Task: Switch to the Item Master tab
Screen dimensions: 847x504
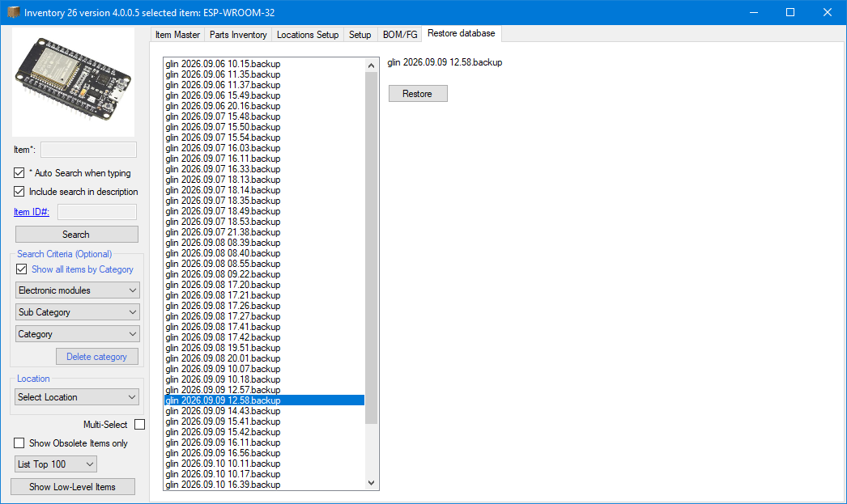Action: [177, 35]
